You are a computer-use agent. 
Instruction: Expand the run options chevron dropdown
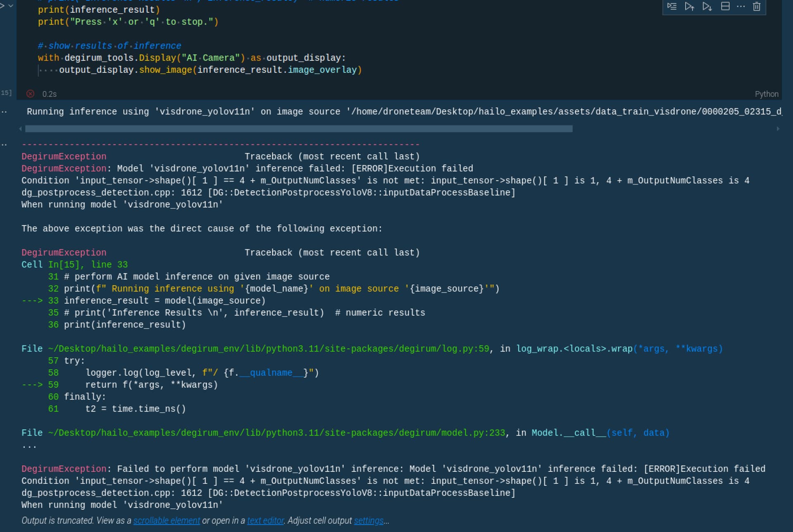click(11, 6)
